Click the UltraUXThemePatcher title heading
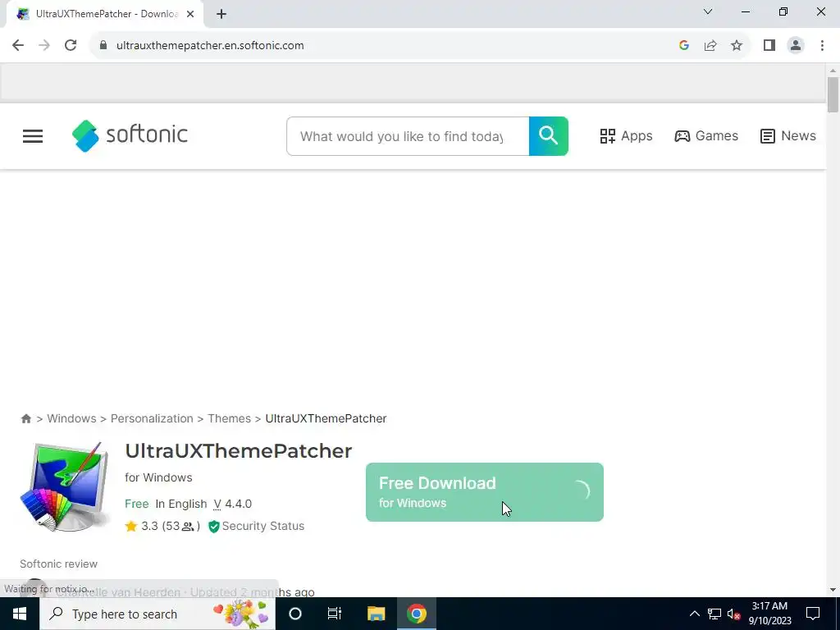Screen dimensions: 840x630 point(239,451)
